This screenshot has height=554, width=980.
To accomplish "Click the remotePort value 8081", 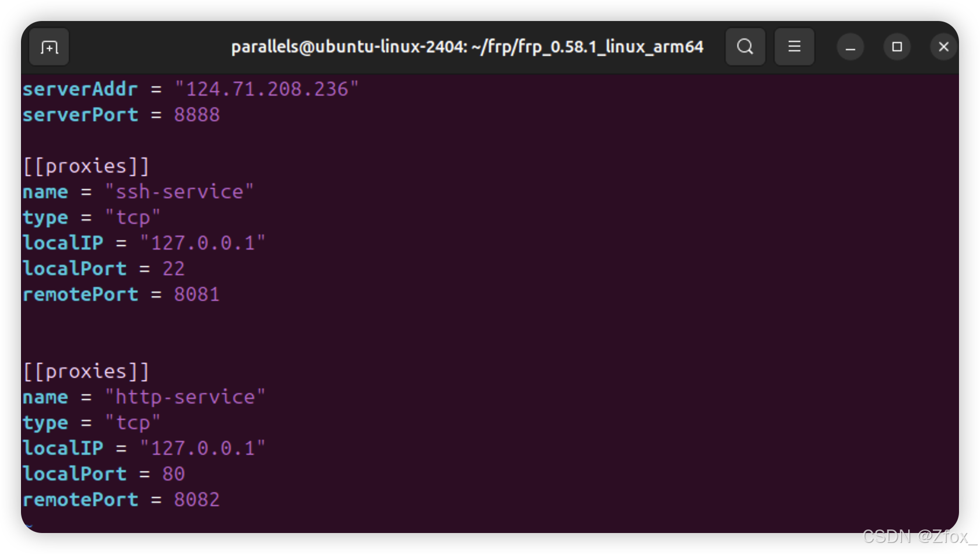I will tap(197, 294).
